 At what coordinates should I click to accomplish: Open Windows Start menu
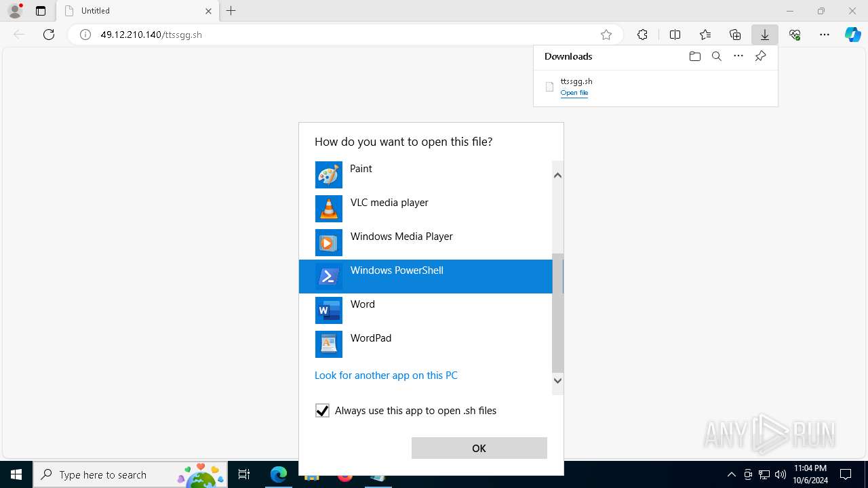[x=16, y=474]
